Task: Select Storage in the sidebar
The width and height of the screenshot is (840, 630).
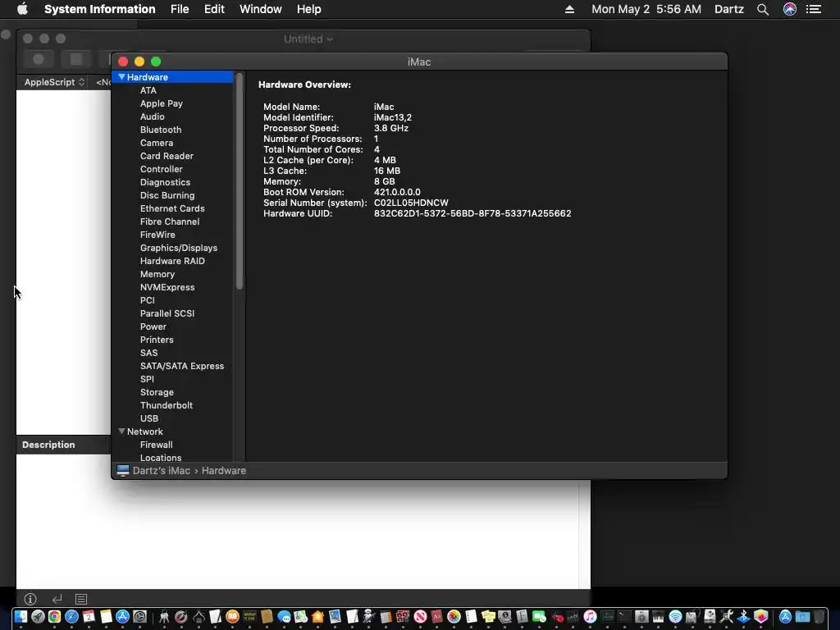Action: [157, 392]
